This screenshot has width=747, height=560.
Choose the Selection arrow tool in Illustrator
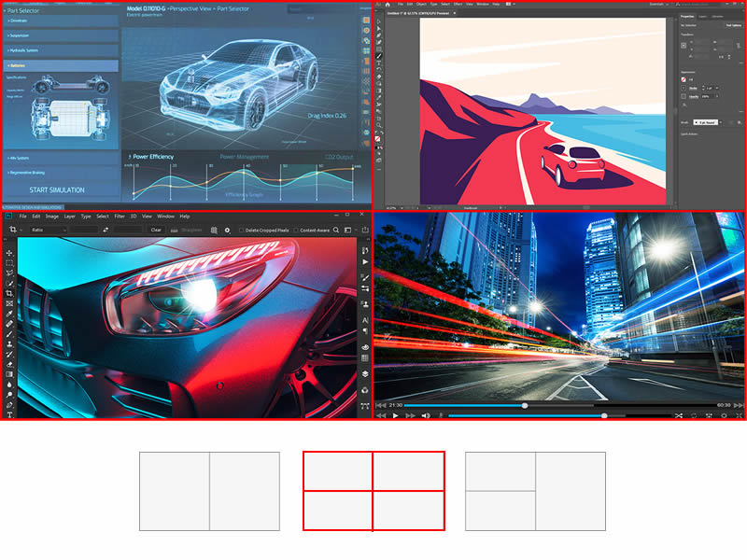click(378, 21)
